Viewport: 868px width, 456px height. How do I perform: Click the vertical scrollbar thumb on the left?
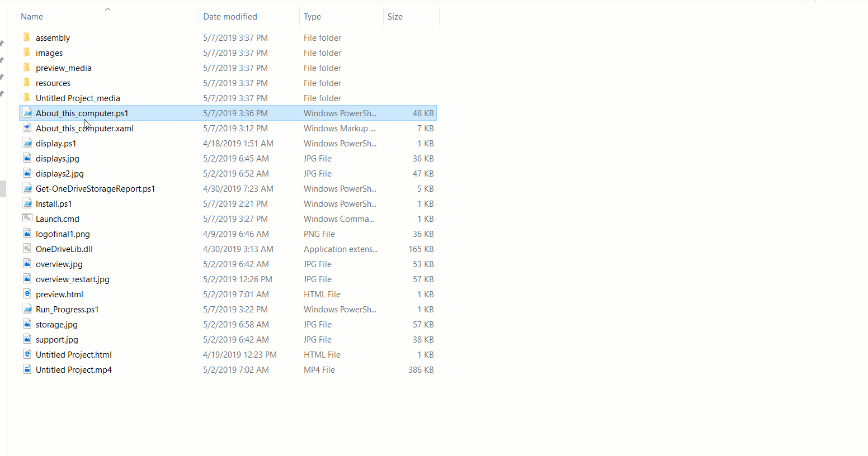(3, 189)
